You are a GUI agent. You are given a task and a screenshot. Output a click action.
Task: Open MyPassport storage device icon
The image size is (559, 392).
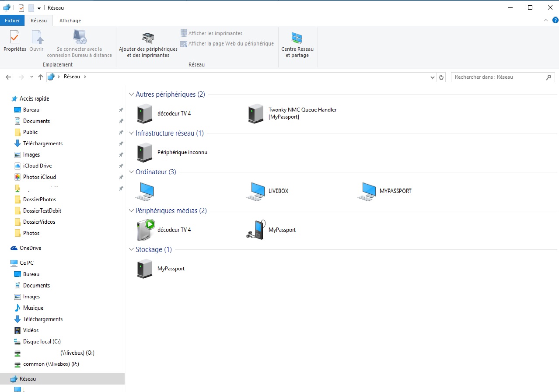145,269
